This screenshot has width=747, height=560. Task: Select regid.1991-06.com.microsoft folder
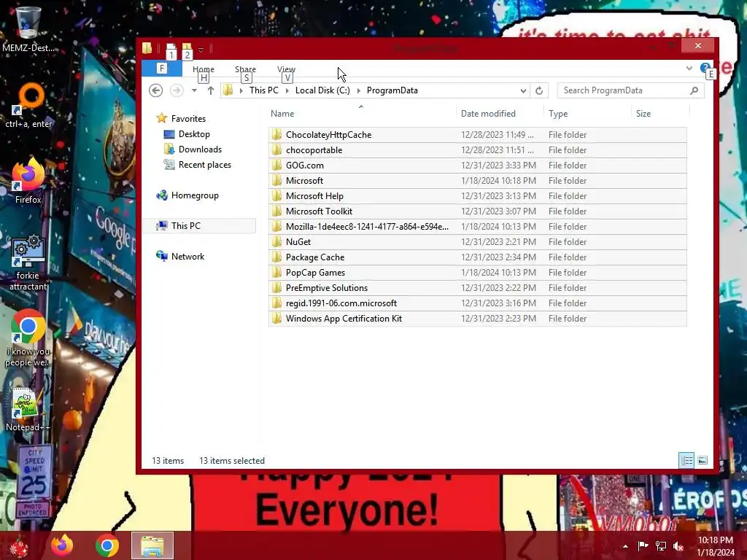tap(477, 303)
